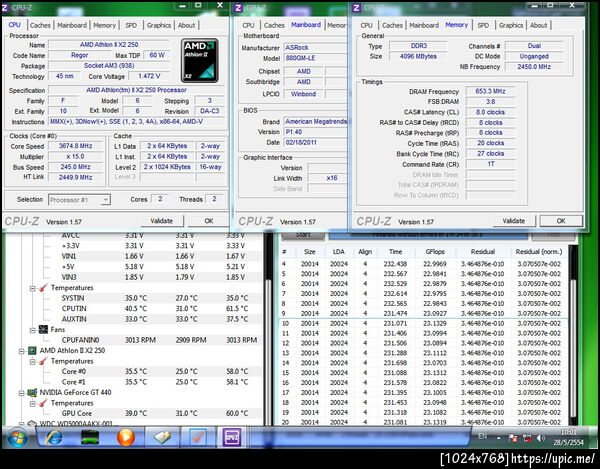Sort LinX results by the GFlops column header

click(435, 252)
